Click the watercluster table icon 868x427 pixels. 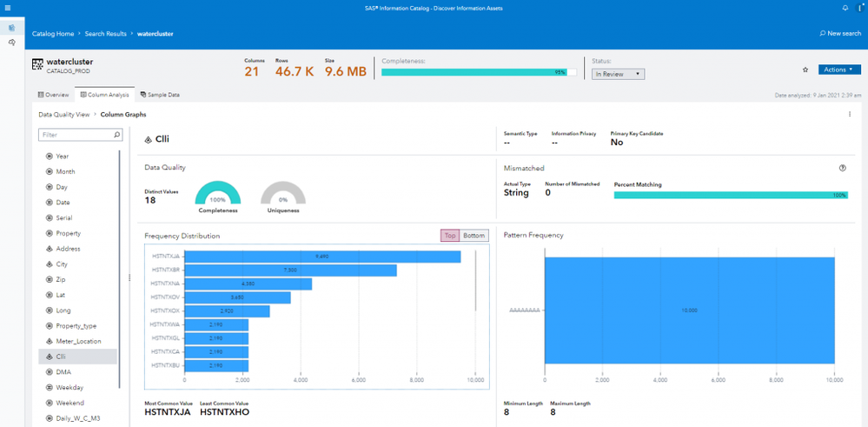[x=37, y=64]
